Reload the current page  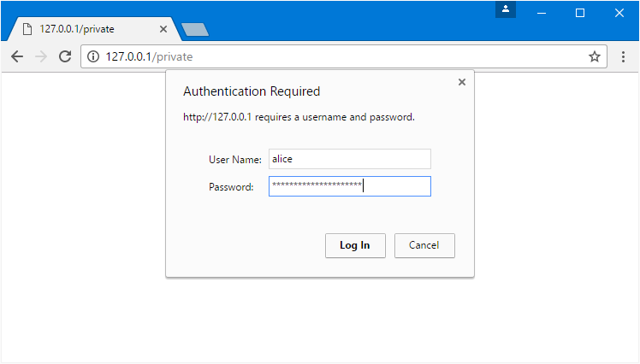click(64, 56)
